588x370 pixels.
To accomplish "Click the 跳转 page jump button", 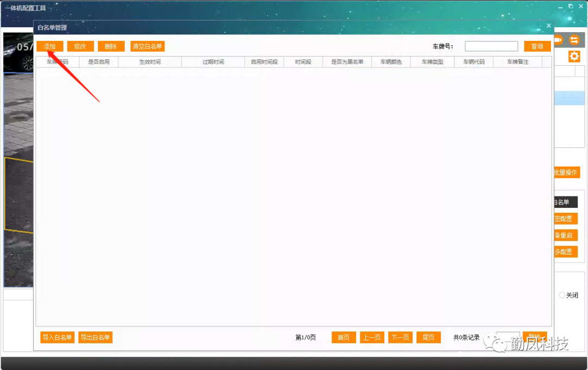I will pos(535,336).
